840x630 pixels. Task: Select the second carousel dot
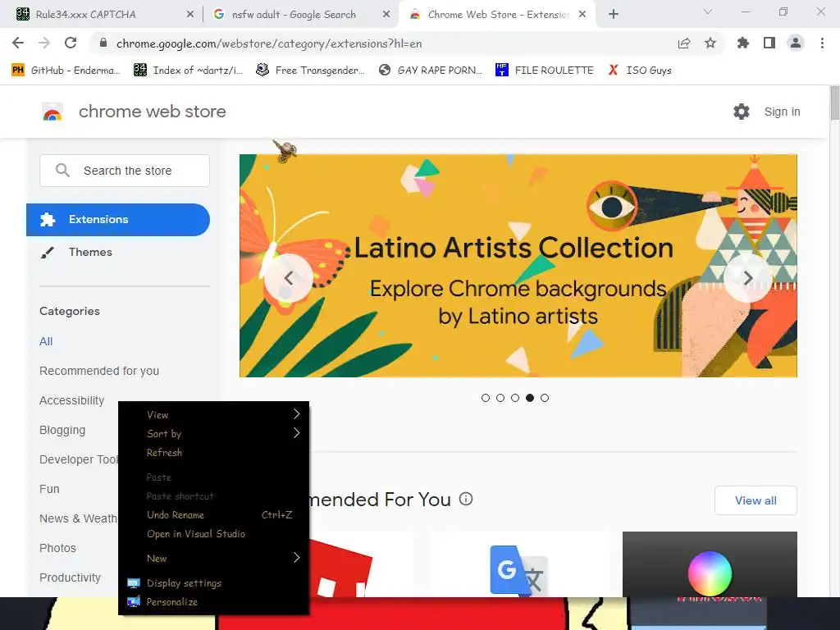pyautogui.click(x=500, y=398)
